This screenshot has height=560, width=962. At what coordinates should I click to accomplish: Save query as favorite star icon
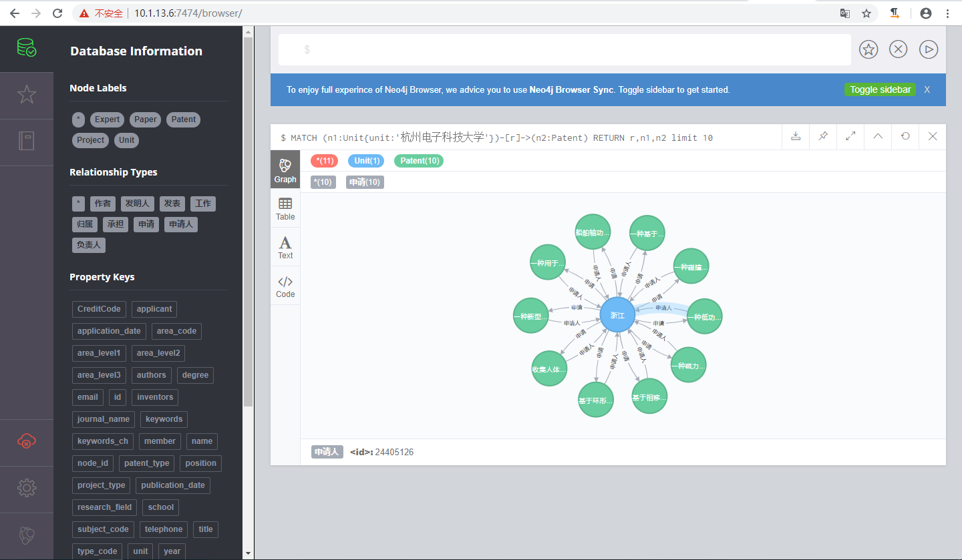(868, 49)
